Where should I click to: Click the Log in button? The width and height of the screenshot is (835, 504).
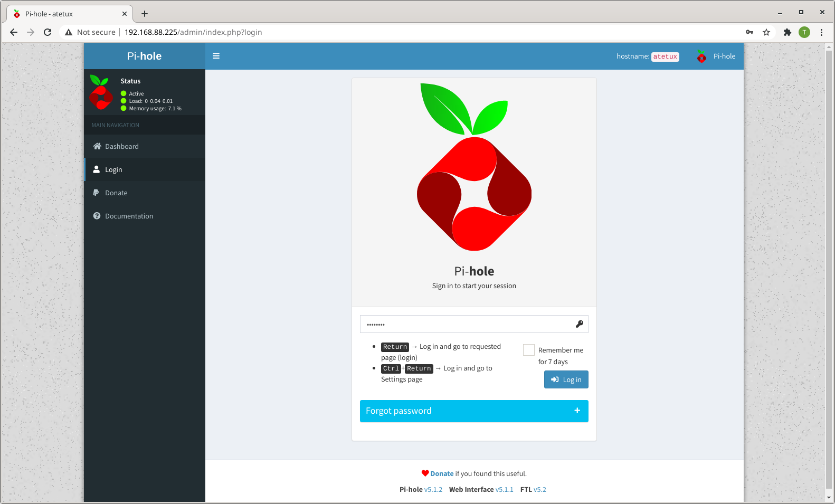click(566, 379)
